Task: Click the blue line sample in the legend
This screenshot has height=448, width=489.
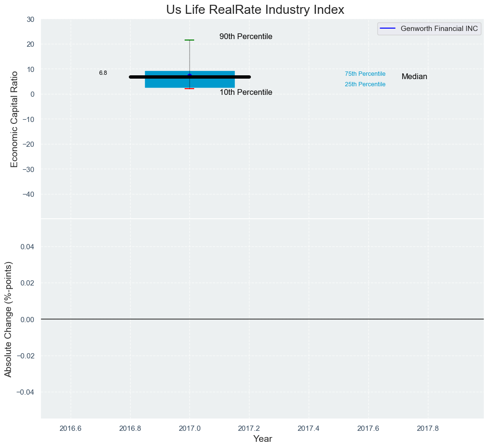Action: [x=388, y=29]
